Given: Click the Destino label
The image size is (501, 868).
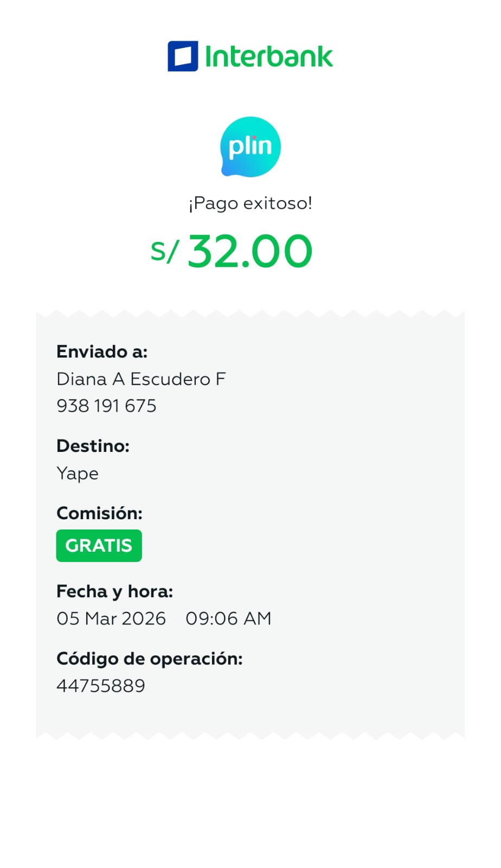Looking at the screenshot, I should click(x=93, y=446).
